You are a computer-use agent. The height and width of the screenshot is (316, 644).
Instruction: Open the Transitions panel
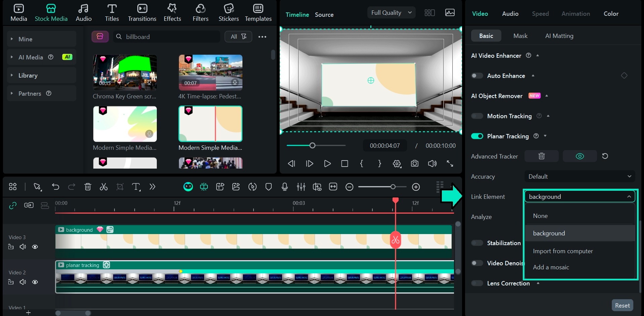coord(142,12)
